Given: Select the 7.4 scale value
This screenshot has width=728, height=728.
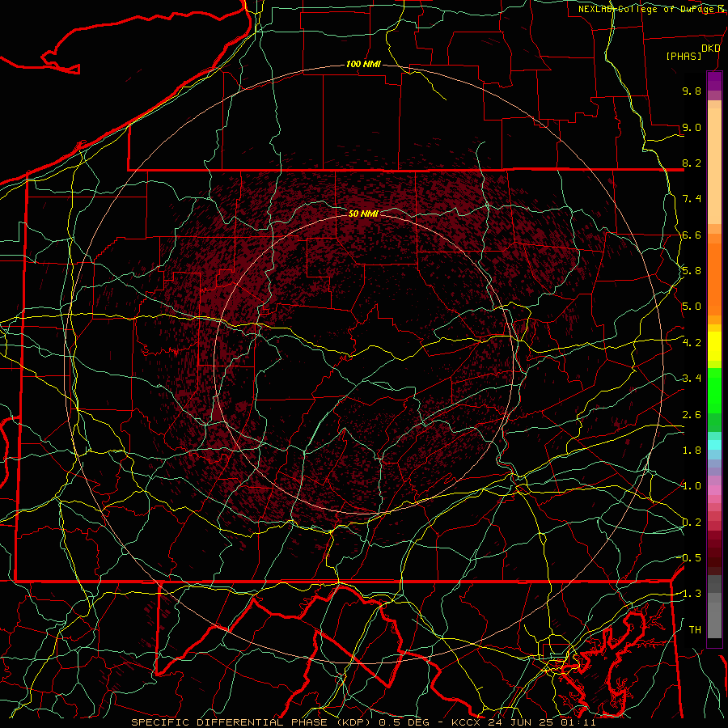Looking at the screenshot, I should tap(692, 199).
